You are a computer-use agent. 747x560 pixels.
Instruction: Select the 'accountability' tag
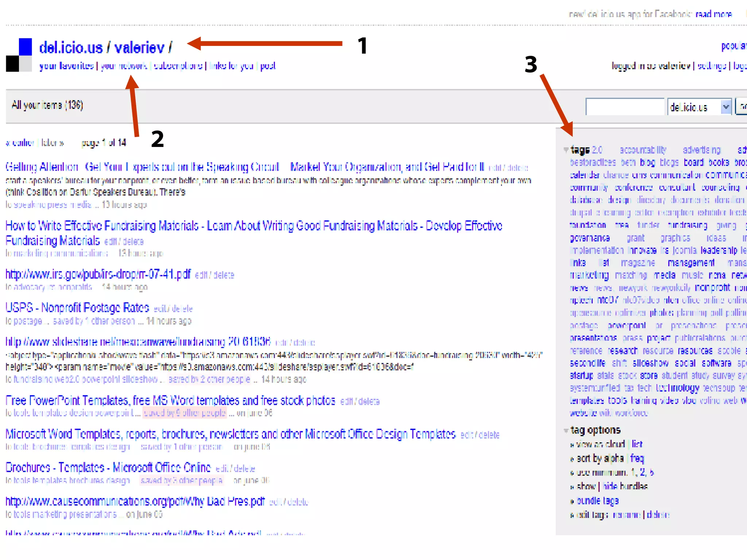point(643,150)
